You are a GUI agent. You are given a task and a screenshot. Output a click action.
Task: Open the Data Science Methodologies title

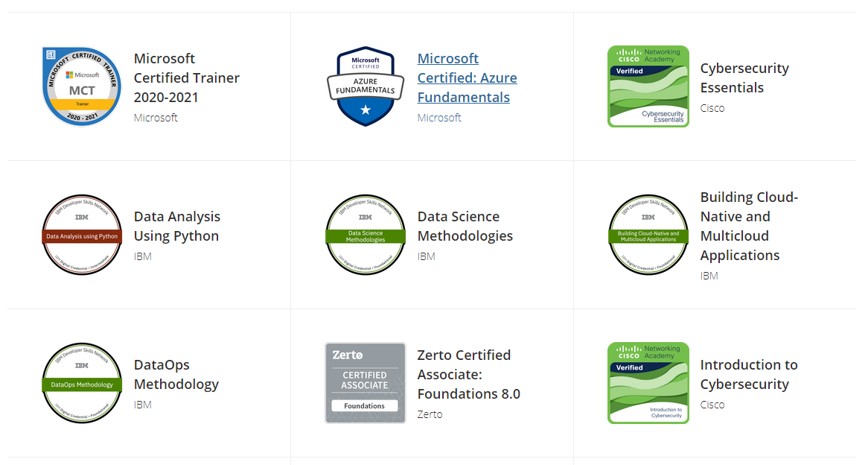(x=465, y=226)
